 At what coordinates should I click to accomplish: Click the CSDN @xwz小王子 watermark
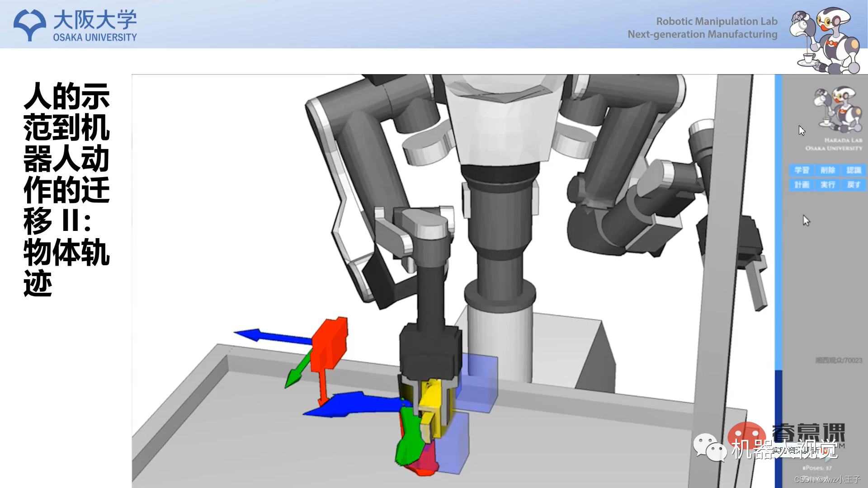[x=827, y=479]
